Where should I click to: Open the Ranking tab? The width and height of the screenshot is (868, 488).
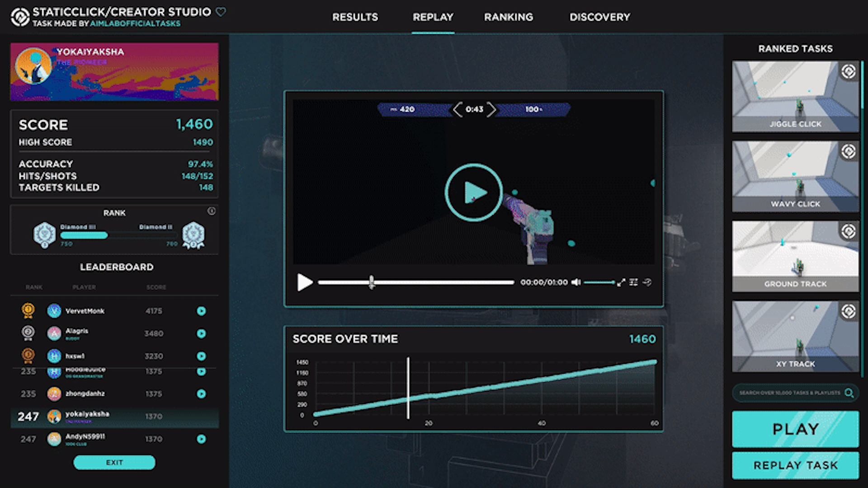509,17
